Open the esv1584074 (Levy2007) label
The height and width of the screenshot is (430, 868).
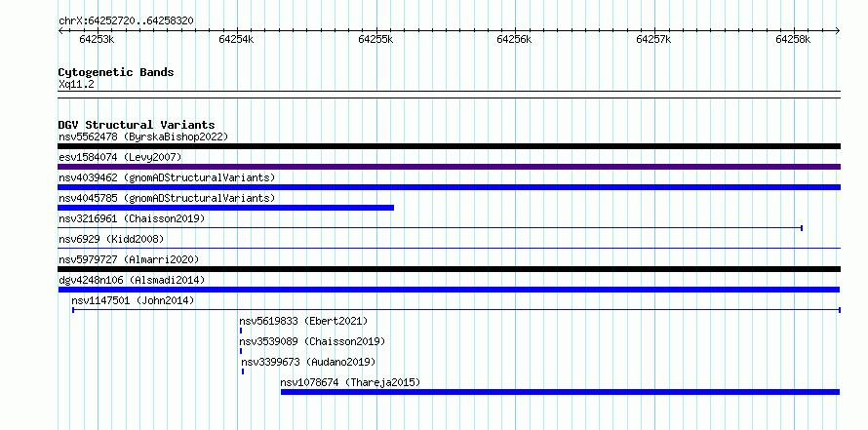(120, 157)
